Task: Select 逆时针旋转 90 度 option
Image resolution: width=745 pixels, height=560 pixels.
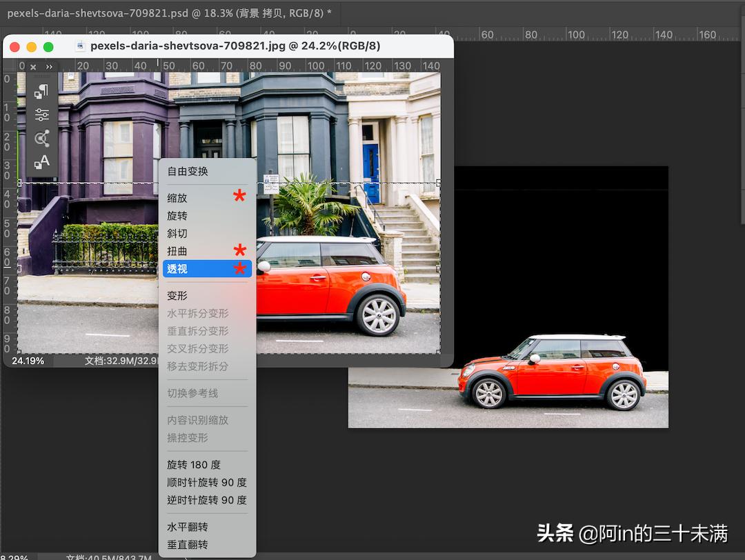Action: tap(206, 500)
